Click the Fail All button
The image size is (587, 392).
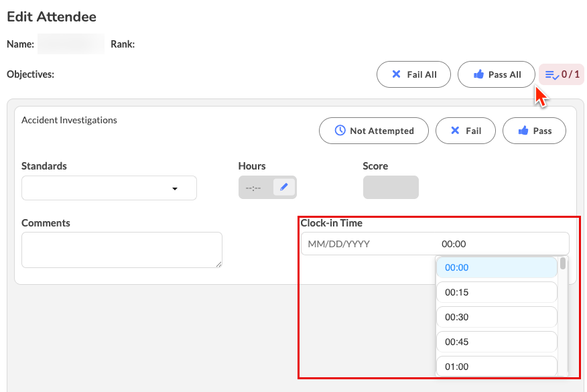(413, 74)
